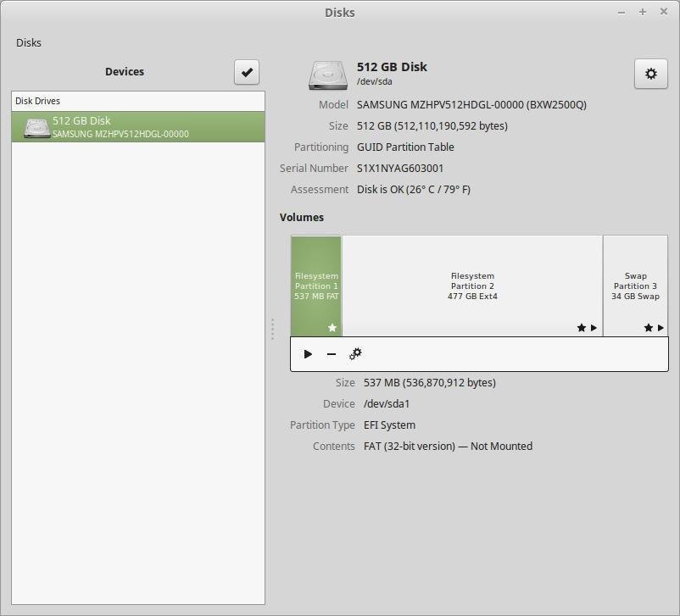Click the Disk Drives list header
680x616 pixels.
click(x=138, y=101)
